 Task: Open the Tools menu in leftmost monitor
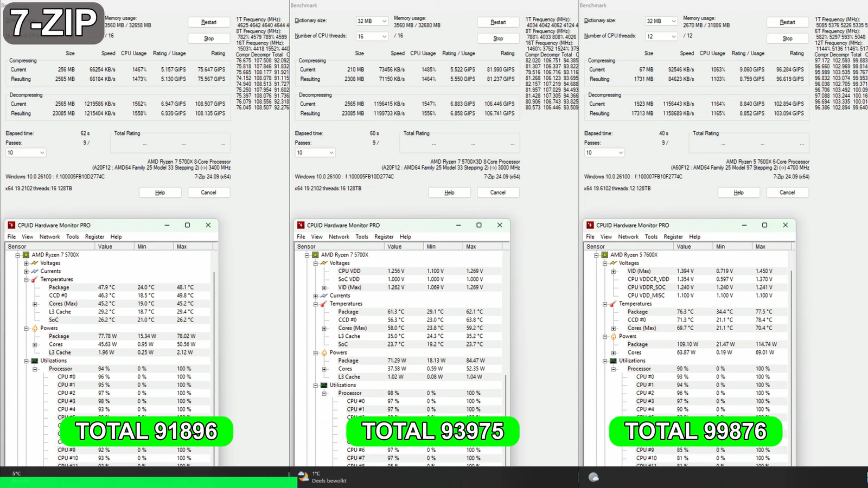point(72,237)
